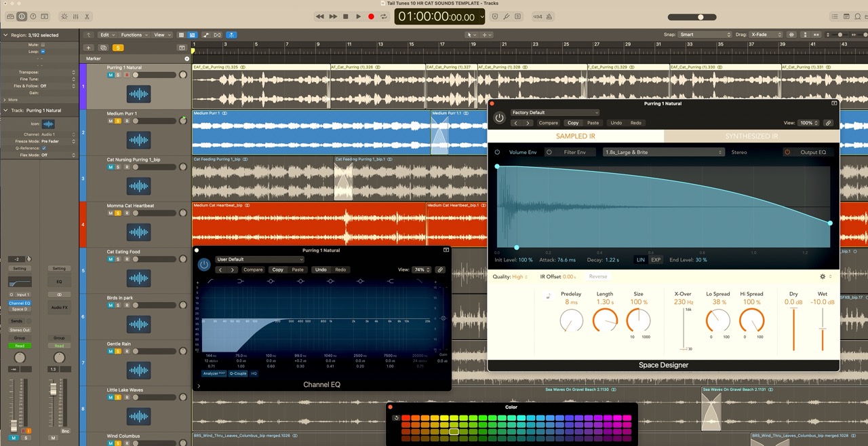Click the Analyzer button in Channel EQ
Screen dimensions: 868x446
(214, 373)
